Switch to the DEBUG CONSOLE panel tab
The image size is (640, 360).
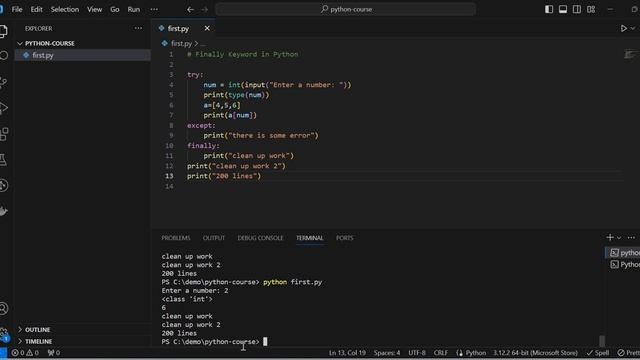point(260,238)
